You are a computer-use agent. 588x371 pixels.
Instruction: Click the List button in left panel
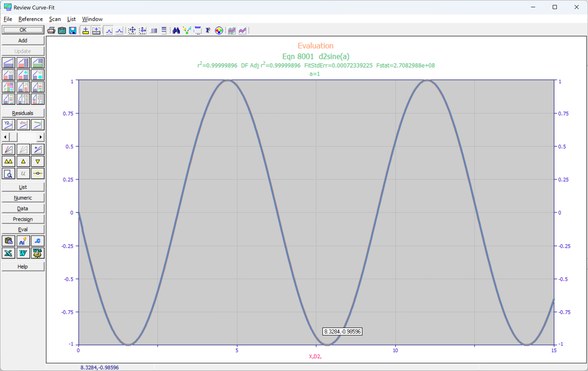tap(23, 187)
